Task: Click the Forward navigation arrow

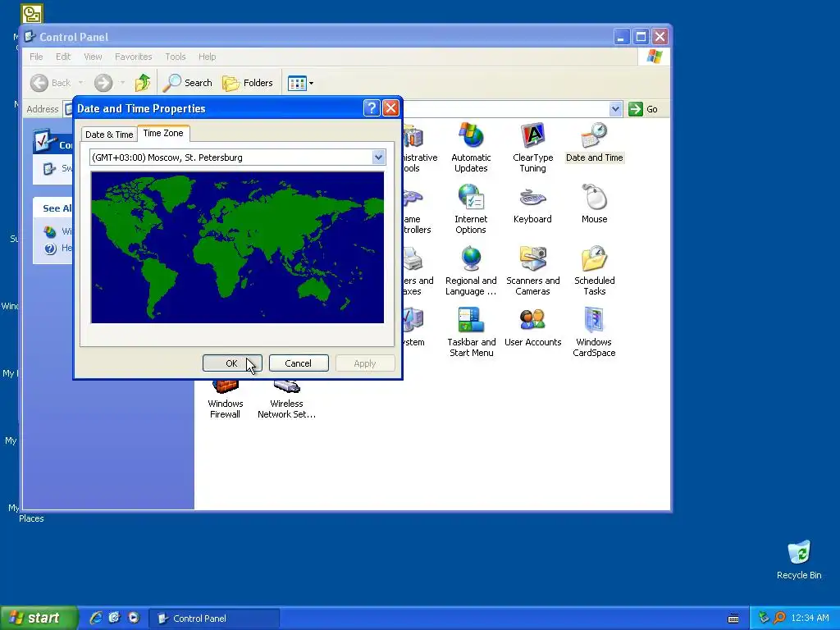Action: 103,83
